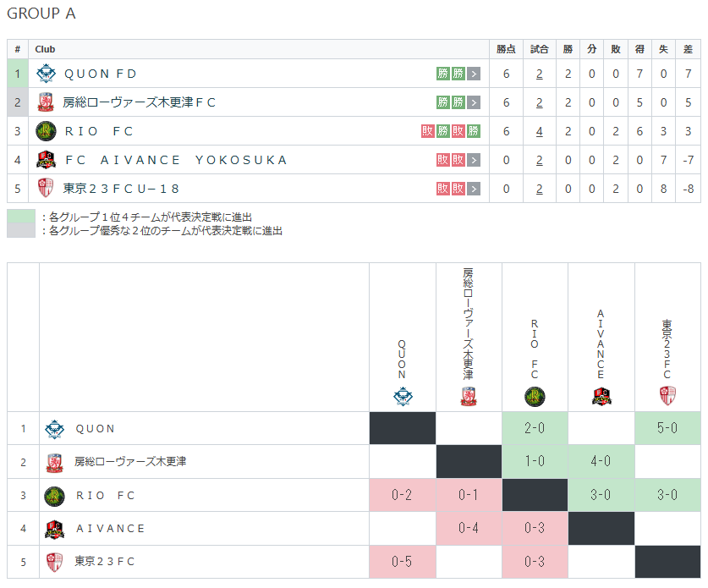This screenshot has height=588, width=708.
Task: Click the Club column header
Action: (45, 49)
